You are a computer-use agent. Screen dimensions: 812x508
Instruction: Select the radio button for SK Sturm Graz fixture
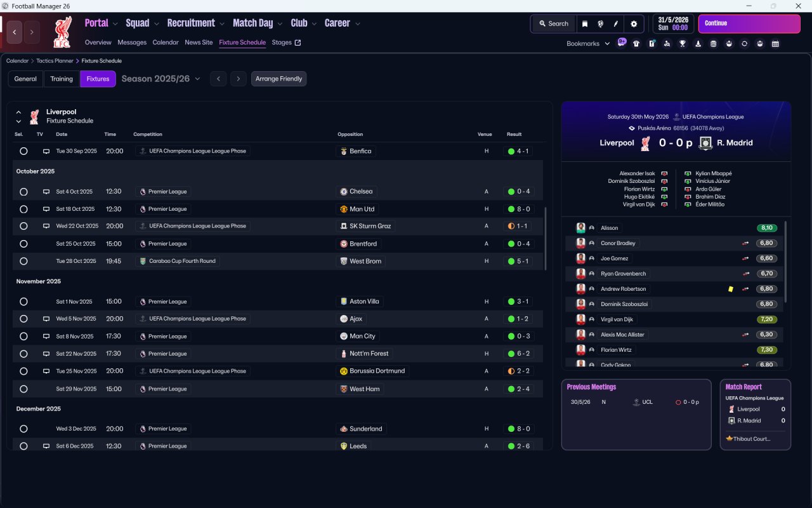coord(23,226)
